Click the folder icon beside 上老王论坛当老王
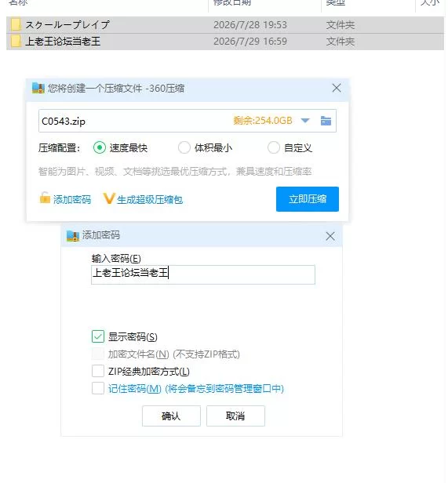Viewport: 448px width, 483px height. (16, 42)
